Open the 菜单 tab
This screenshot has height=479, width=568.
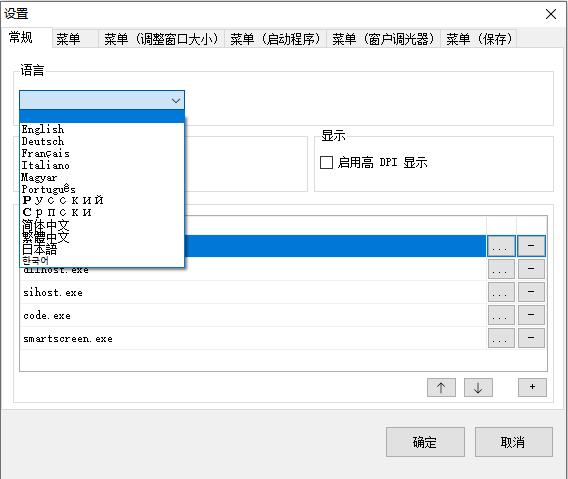(x=75, y=39)
